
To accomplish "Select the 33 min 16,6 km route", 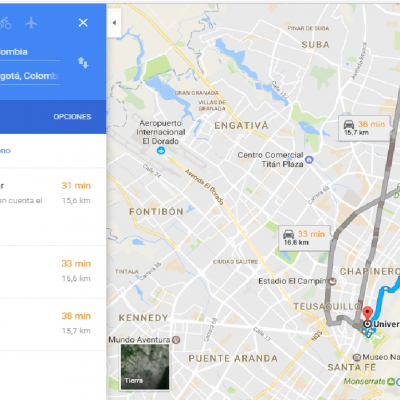I will click(x=53, y=272).
